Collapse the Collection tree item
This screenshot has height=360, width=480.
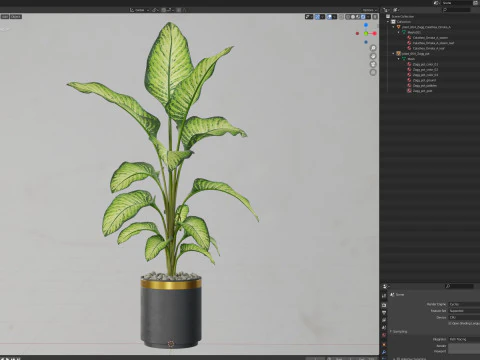tap(388, 22)
